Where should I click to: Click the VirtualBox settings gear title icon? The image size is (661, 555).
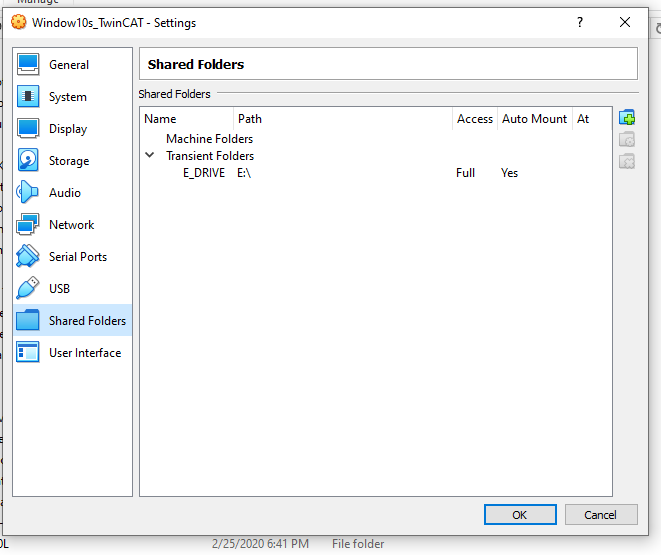tap(19, 22)
